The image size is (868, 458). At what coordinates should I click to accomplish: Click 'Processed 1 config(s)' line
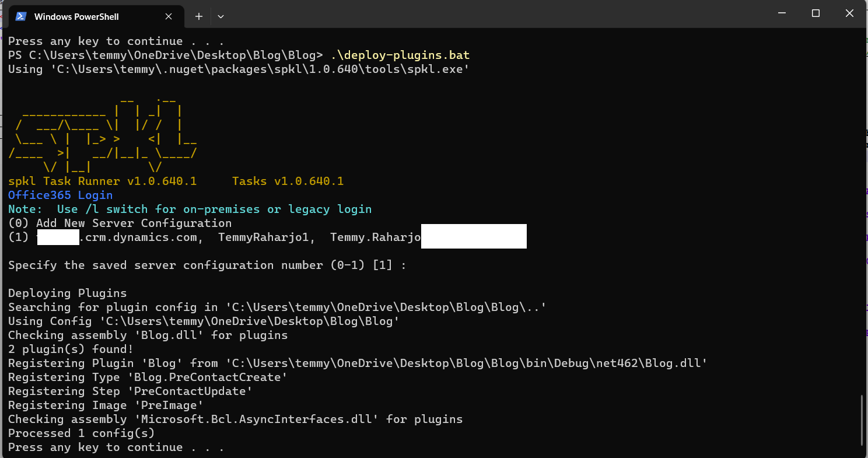pyautogui.click(x=81, y=433)
